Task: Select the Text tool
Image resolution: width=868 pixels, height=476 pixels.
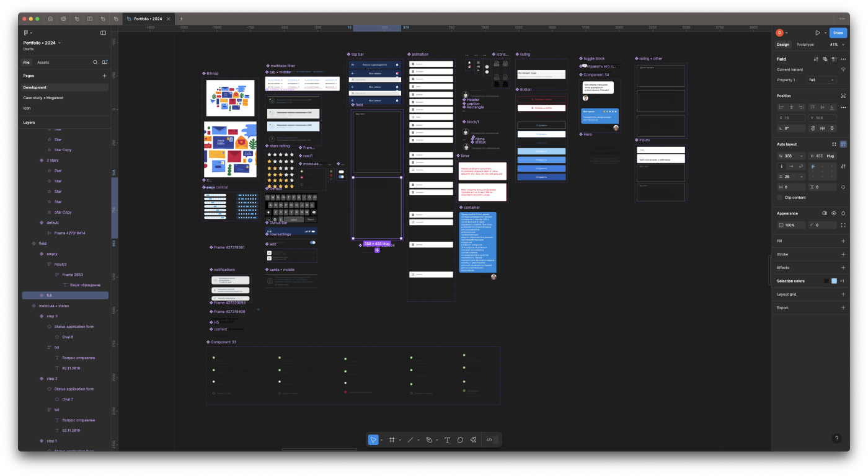Action: [x=447, y=439]
